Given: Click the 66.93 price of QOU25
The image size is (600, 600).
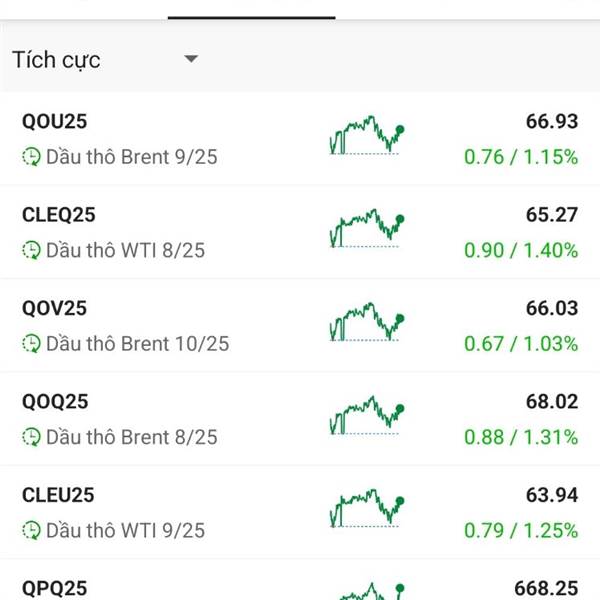Looking at the screenshot, I should (x=552, y=121).
